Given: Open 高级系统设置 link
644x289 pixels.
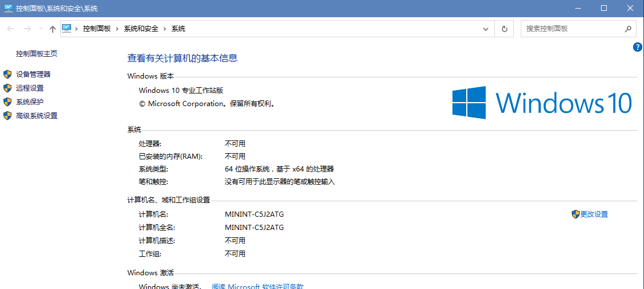Looking at the screenshot, I should (x=37, y=116).
